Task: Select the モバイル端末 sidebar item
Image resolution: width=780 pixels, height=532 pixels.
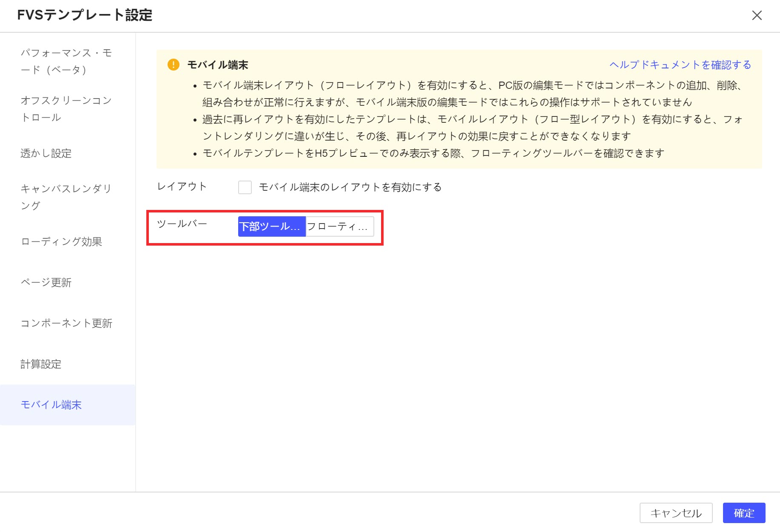Action: click(x=68, y=405)
